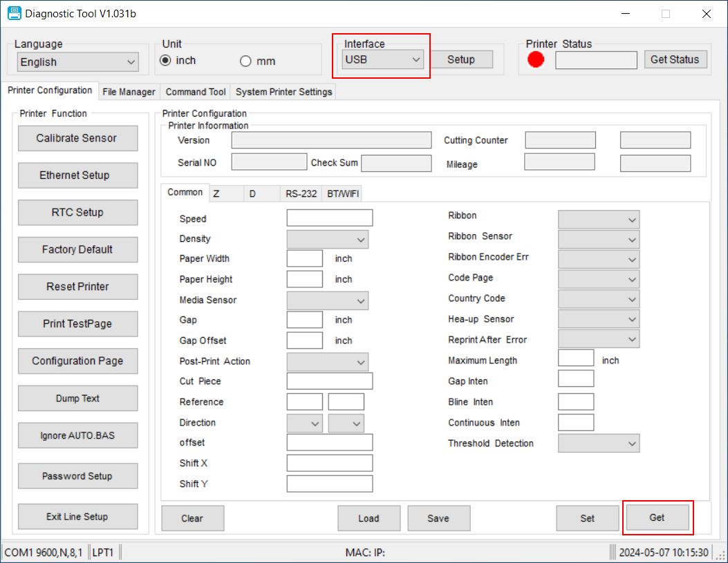This screenshot has width=728, height=563.
Task: Expand the Interface USB dropdown
Action: tap(383, 59)
